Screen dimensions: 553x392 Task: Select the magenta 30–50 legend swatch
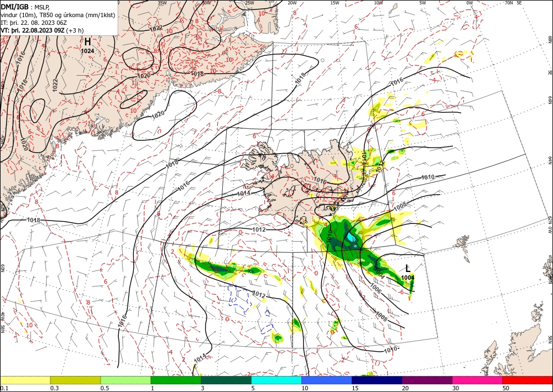click(x=478, y=380)
